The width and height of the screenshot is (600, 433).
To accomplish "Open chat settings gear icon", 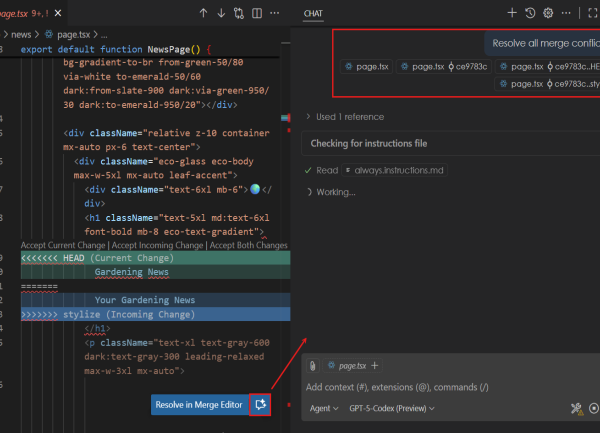I will coord(548,13).
